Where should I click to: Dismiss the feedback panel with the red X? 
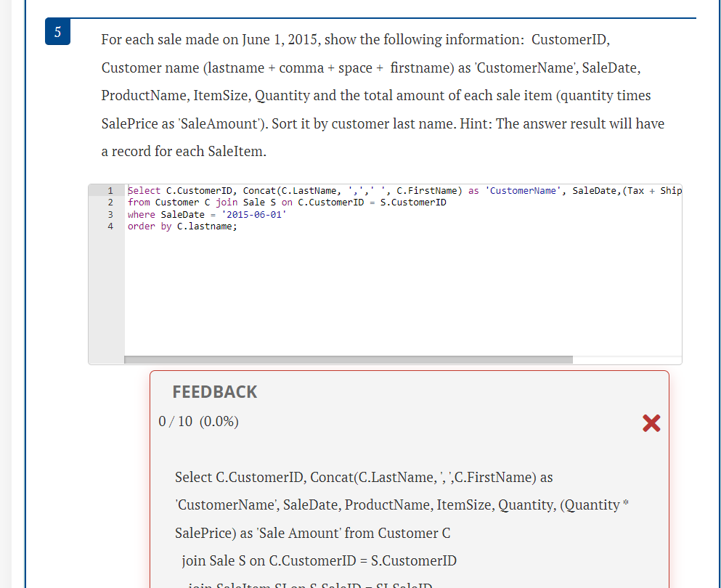point(651,423)
